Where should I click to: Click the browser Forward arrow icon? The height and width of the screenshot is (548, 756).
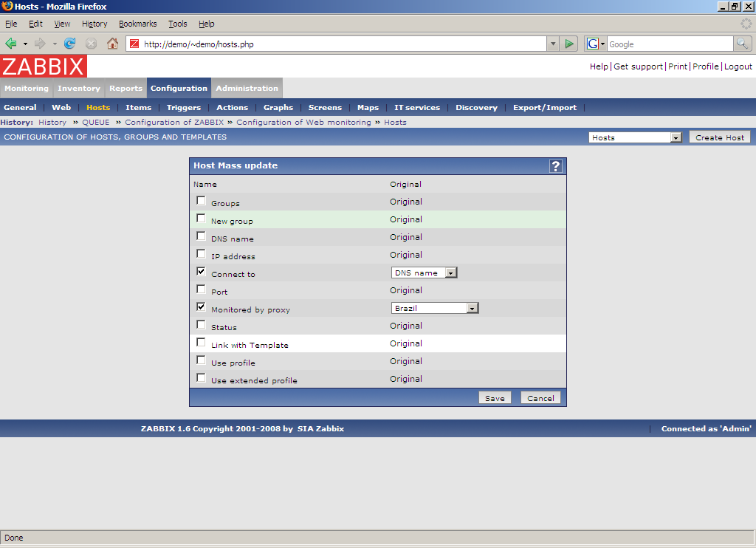coord(40,44)
